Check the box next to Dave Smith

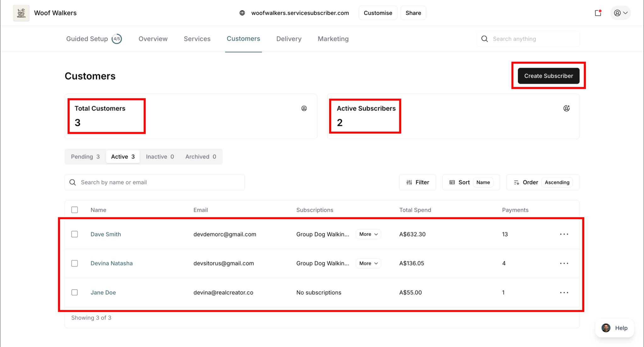pyautogui.click(x=75, y=234)
